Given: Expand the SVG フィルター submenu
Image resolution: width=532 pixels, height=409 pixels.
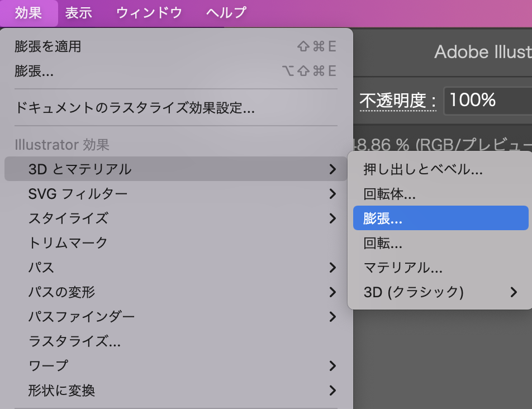Looking at the screenshot, I should tap(78, 194).
